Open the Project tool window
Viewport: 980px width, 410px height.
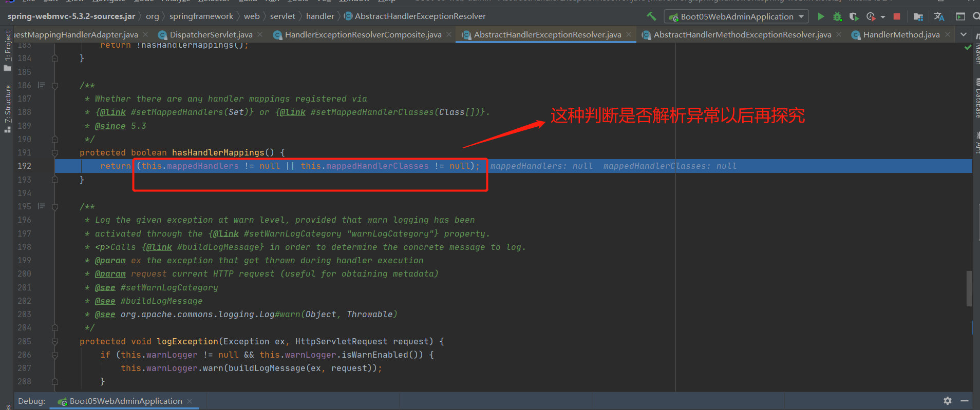[x=7, y=50]
